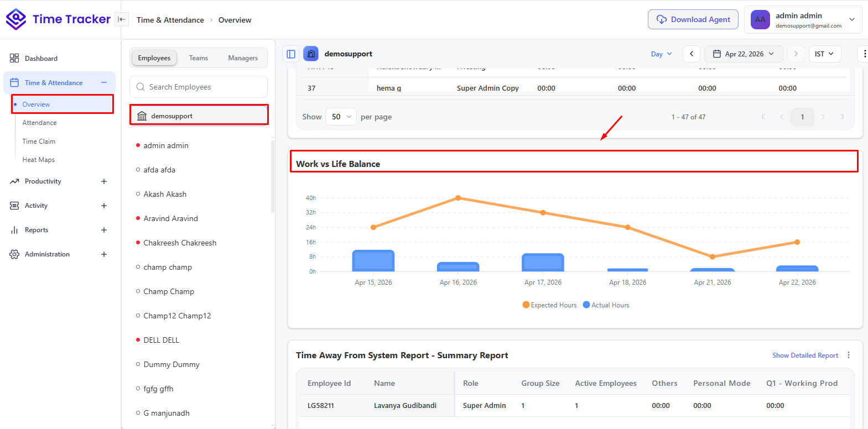Open the IST timezone dropdown

825,54
